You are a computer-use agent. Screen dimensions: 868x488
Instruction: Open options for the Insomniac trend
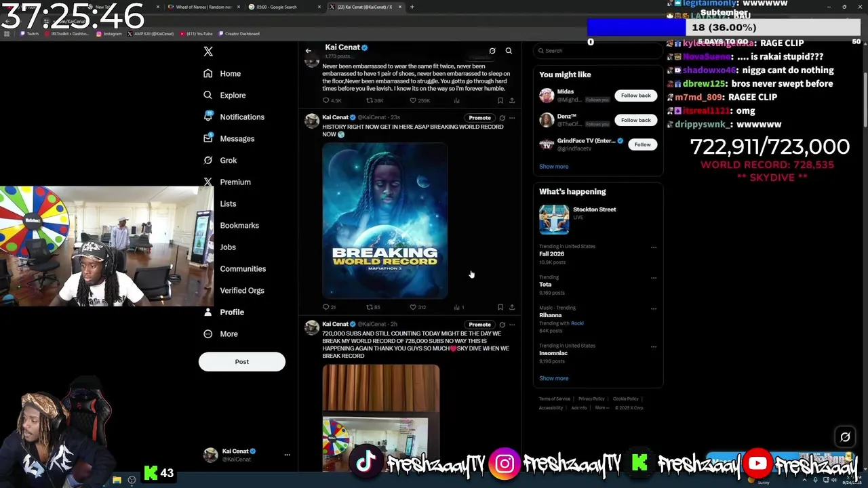click(x=654, y=346)
